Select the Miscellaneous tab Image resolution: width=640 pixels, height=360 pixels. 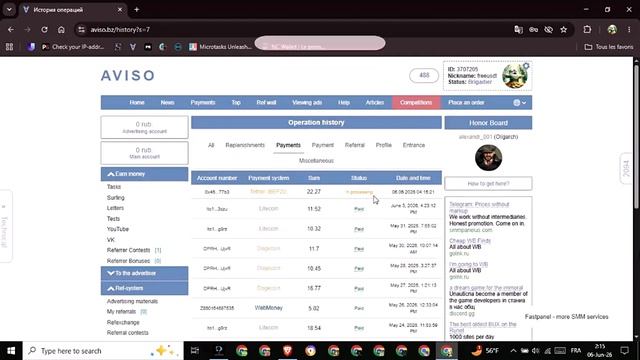click(x=316, y=161)
